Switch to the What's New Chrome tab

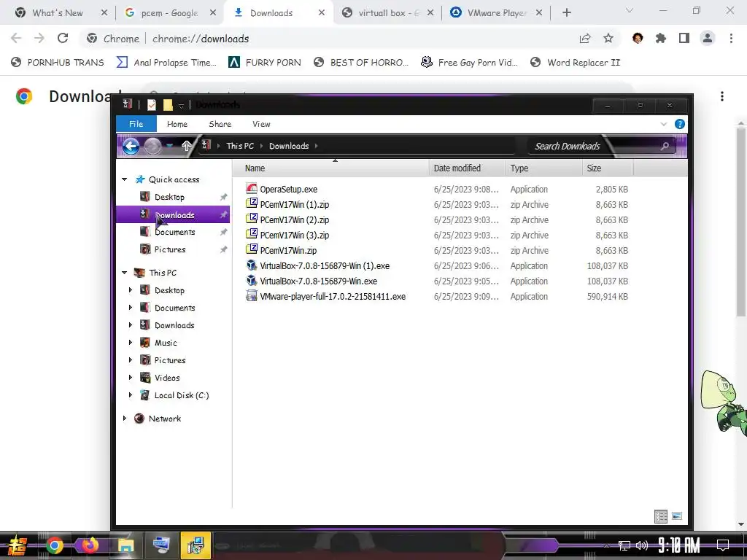pyautogui.click(x=58, y=13)
